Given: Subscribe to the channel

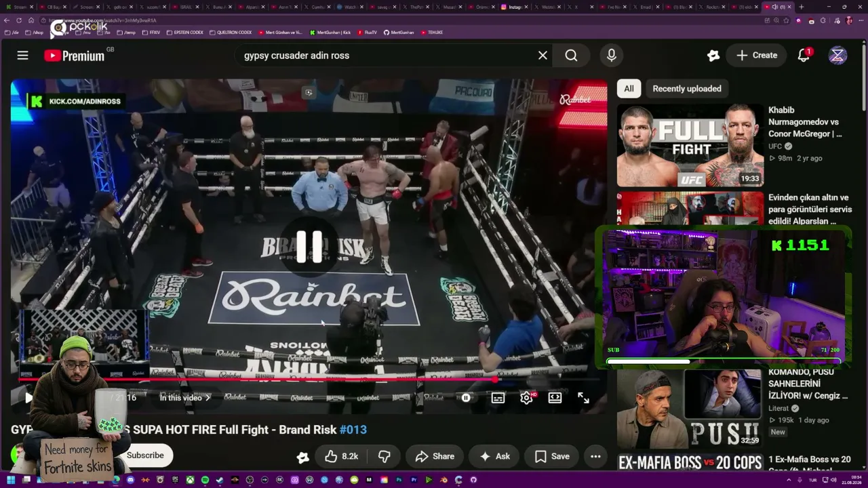Looking at the screenshot, I should pyautogui.click(x=145, y=455).
